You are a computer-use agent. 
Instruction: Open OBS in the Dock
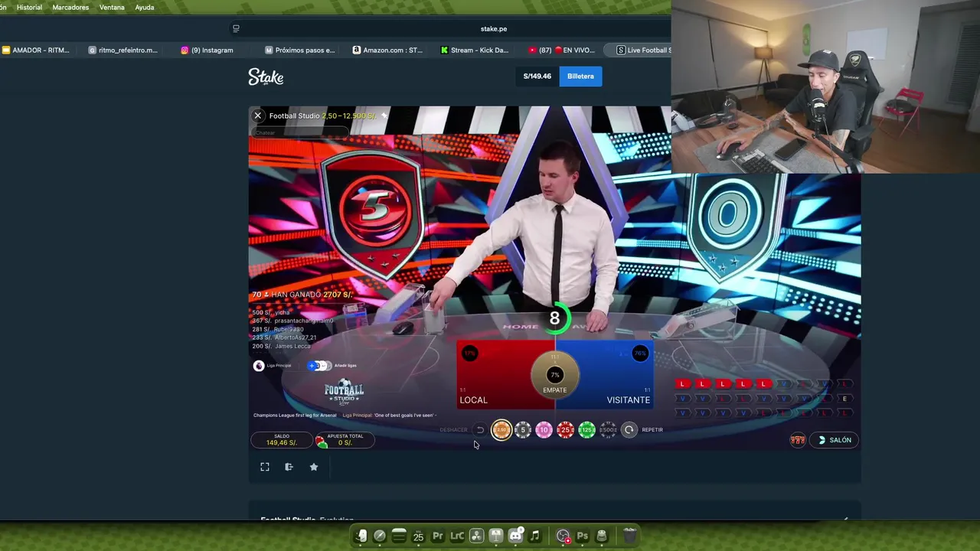point(563,536)
